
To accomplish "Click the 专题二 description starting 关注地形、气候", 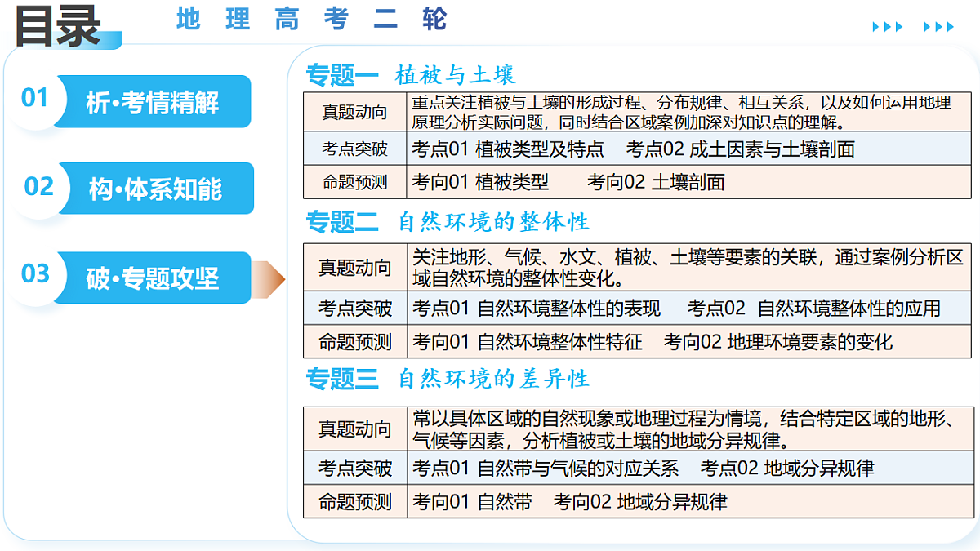I will [688, 268].
